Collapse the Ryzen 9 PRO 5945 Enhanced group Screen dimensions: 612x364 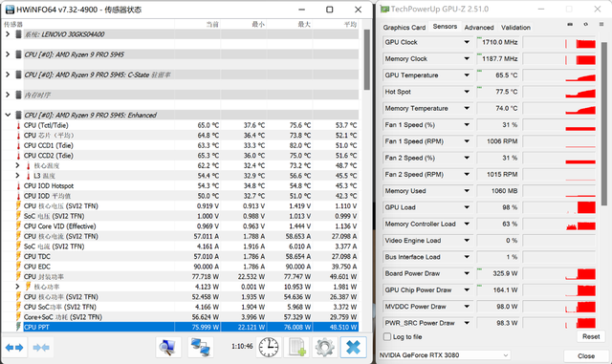point(8,115)
